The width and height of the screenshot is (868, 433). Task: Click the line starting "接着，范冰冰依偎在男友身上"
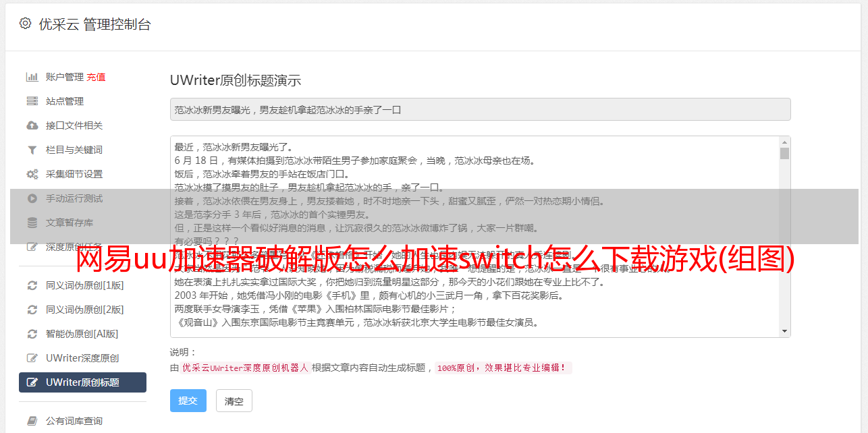click(x=389, y=201)
